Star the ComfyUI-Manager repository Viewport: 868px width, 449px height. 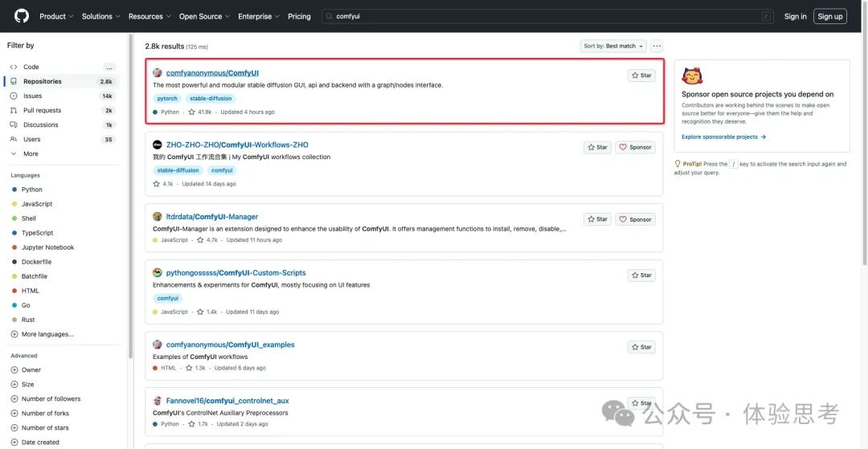[598, 219]
